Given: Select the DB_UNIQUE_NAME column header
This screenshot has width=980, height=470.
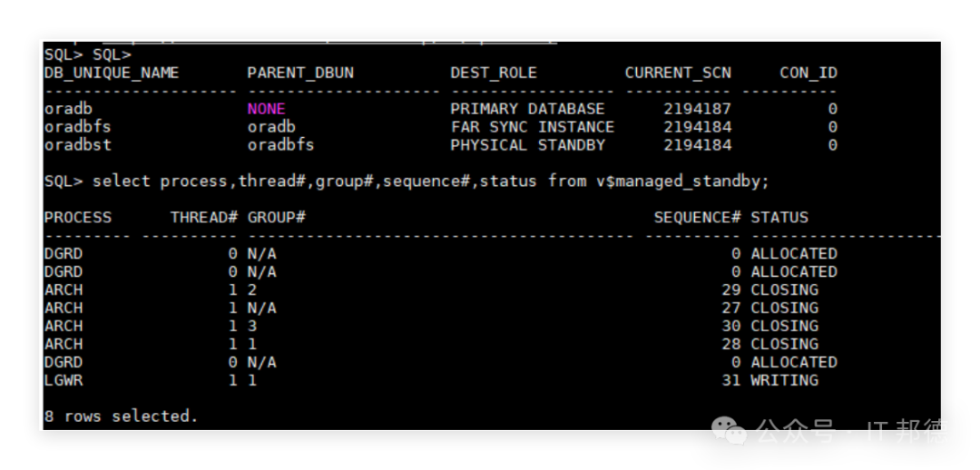Looking at the screenshot, I should pos(112,73).
